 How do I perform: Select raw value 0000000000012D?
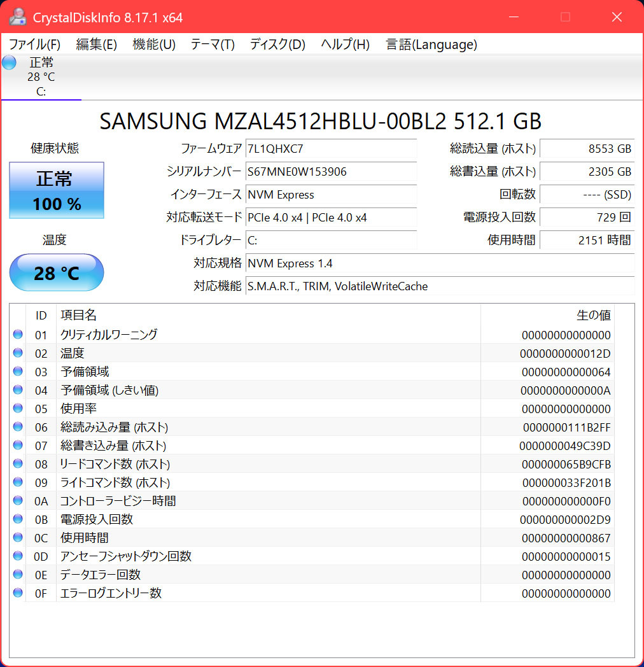click(565, 353)
